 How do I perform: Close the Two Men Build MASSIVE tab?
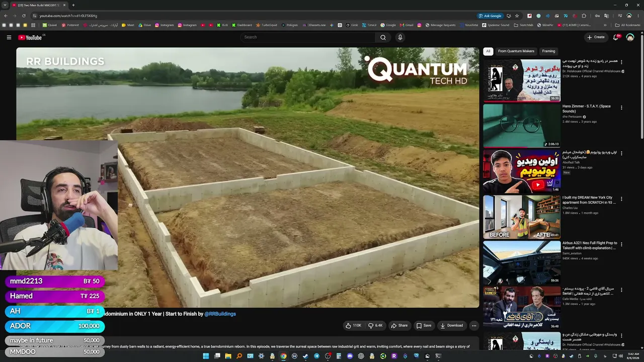(x=64, y=5)
